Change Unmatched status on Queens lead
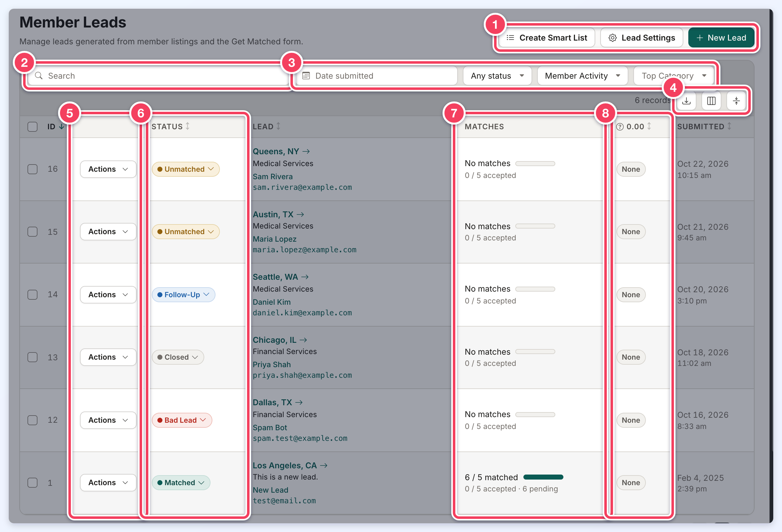782x532 pixels. tap(186, 169)
